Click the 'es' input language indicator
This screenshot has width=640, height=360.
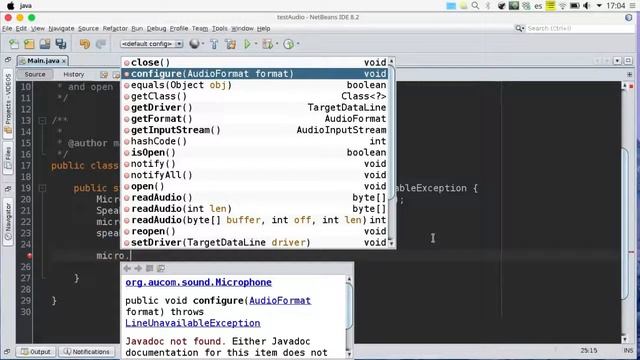(x=538, y=6)
